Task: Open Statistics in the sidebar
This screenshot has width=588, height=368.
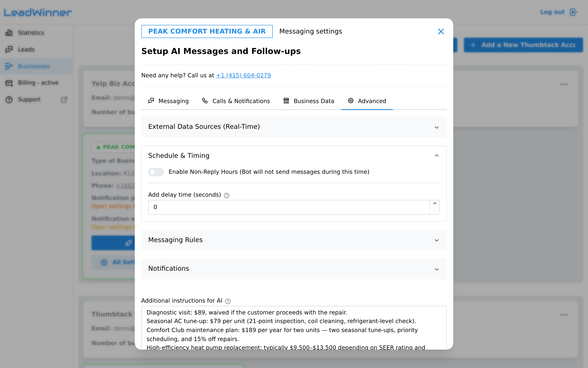Action: [37, 33]
